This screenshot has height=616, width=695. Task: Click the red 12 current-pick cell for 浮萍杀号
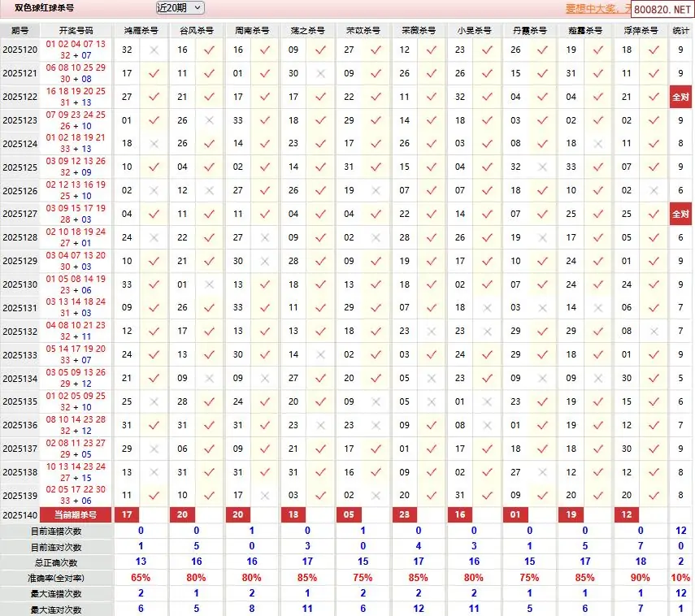(626, 514)
